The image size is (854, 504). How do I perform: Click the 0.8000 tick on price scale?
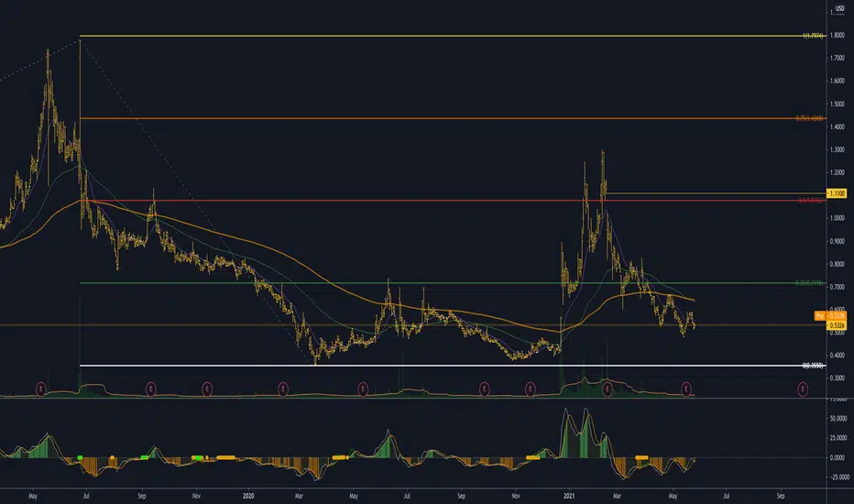pos(838,264)
